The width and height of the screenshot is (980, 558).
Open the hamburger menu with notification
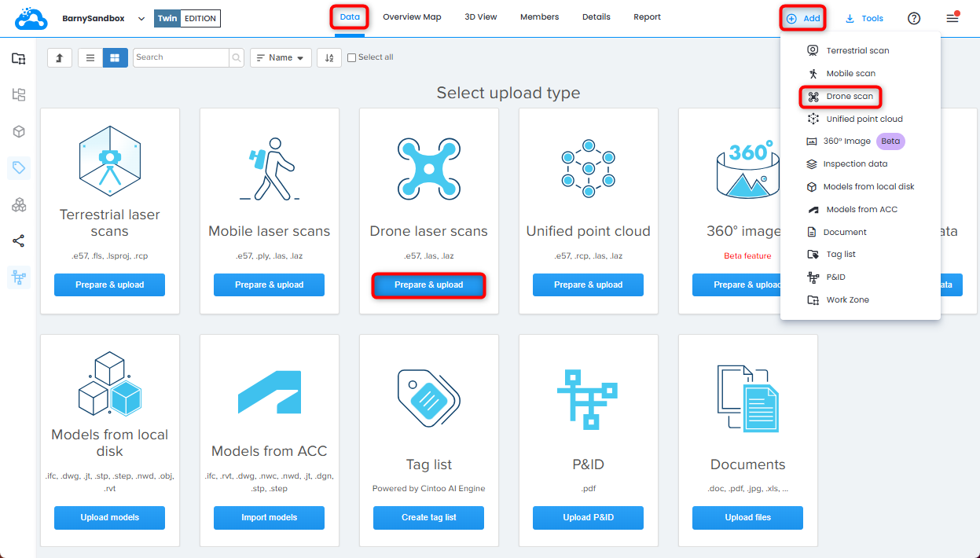pos(952,18)
